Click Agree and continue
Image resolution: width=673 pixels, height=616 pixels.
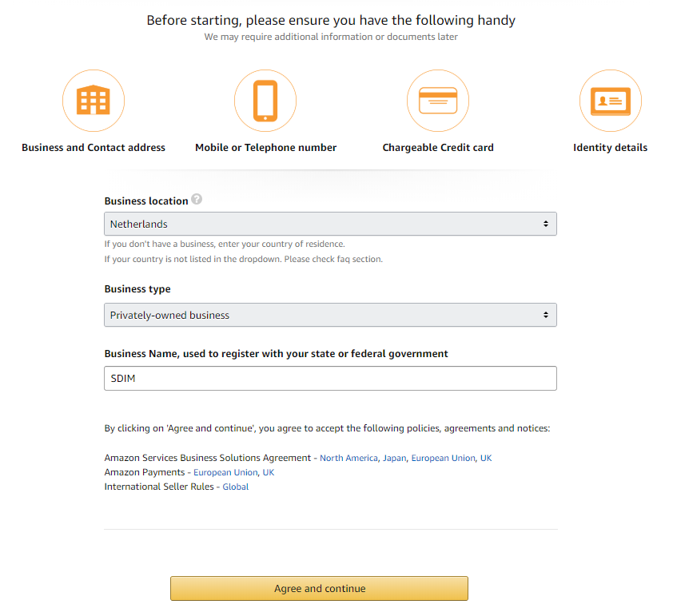pos(319,588)
